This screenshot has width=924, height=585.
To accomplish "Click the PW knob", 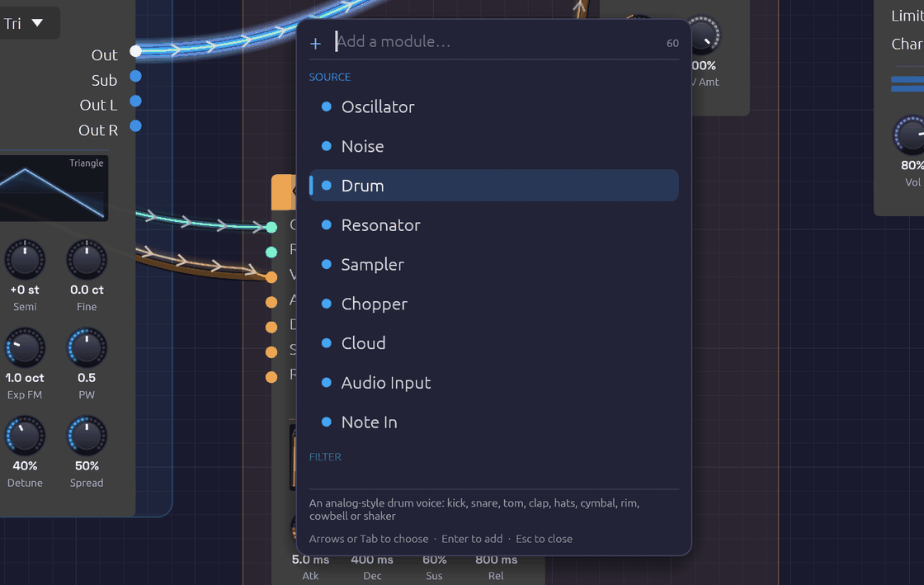I will 87,347.
